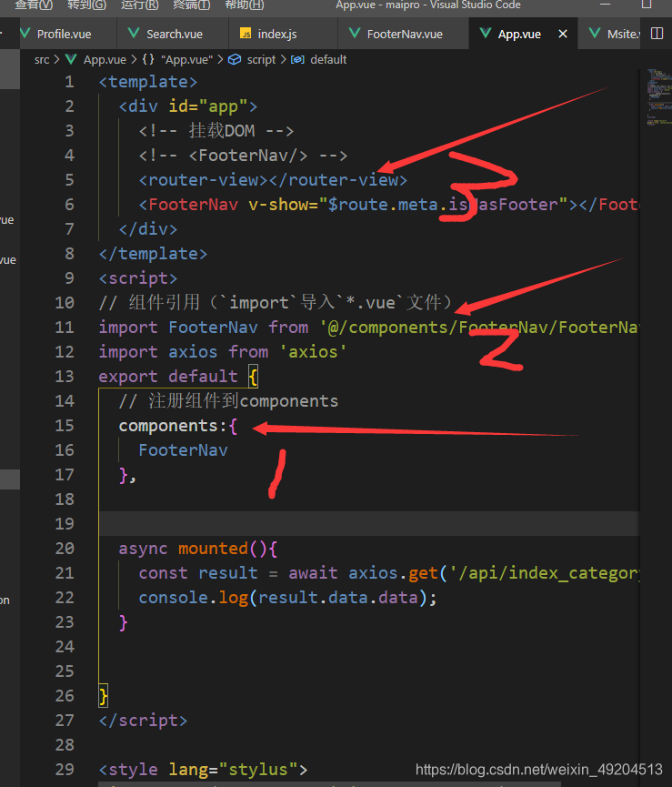Click the braces icon in breadcrumb
Screen dimensions: 672x787
pos(148,60)
